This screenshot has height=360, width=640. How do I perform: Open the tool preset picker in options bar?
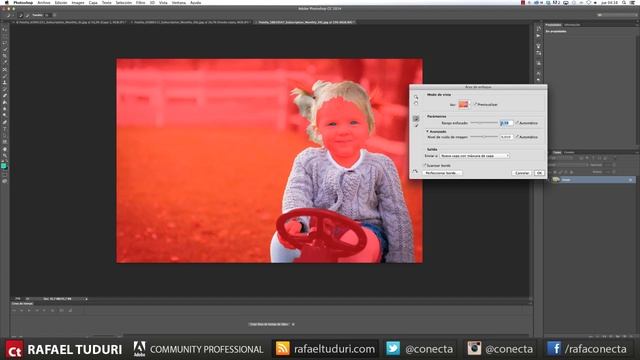[x=10, y=15]
